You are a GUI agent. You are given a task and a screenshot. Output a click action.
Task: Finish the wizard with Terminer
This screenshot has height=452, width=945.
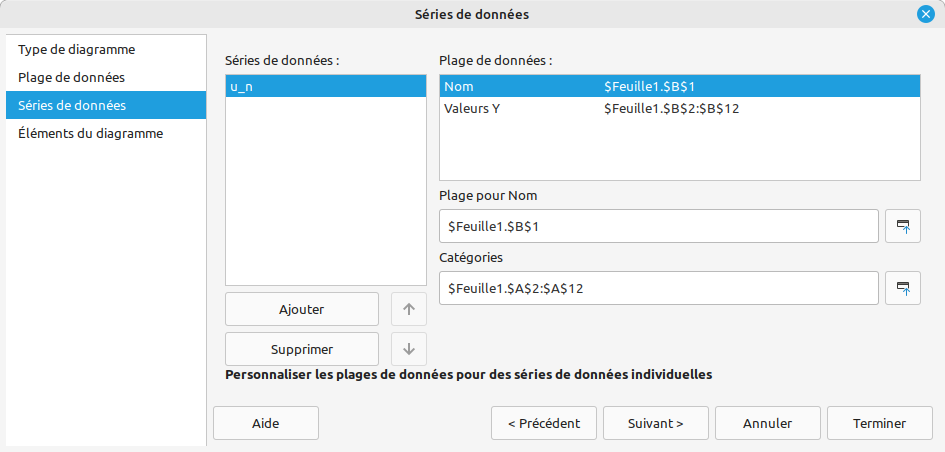(x=879, y=423)
